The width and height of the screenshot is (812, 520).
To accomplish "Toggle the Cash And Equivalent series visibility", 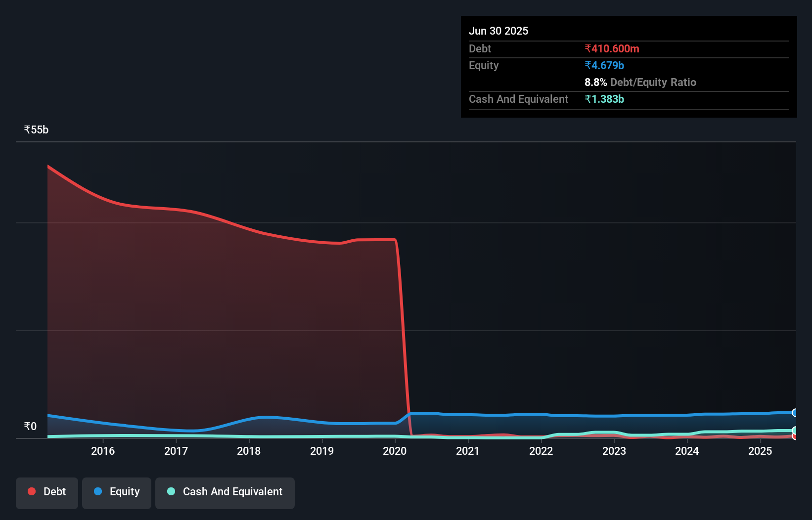I will [x=225, y=491].
